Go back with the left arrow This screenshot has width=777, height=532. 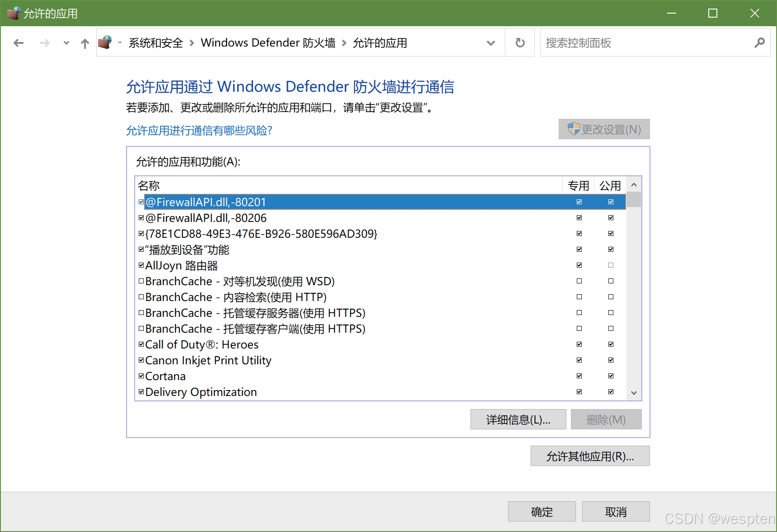point(19,43)
